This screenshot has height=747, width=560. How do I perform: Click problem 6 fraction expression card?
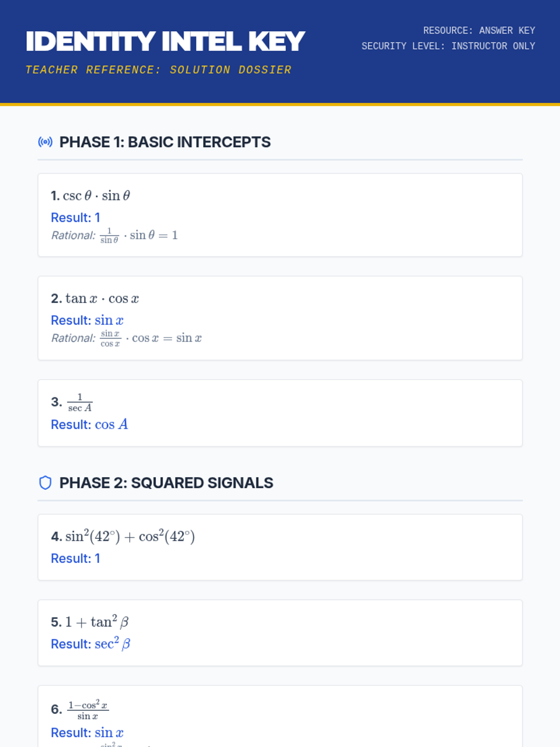tap(280, 716)
